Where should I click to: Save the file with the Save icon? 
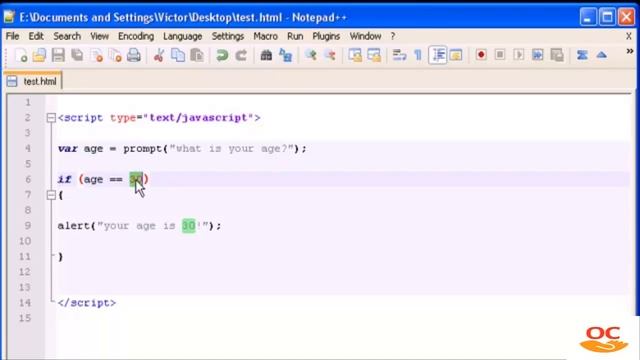tap(58, 55)
